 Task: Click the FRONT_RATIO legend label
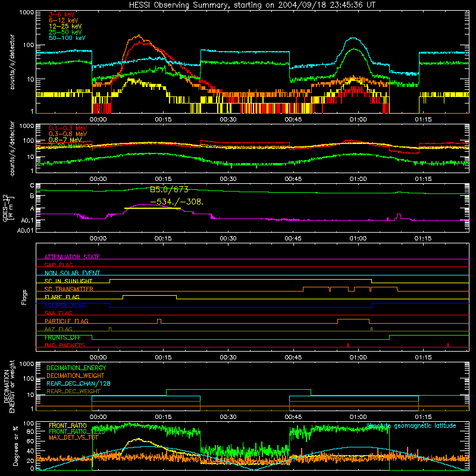pos(68,425)
